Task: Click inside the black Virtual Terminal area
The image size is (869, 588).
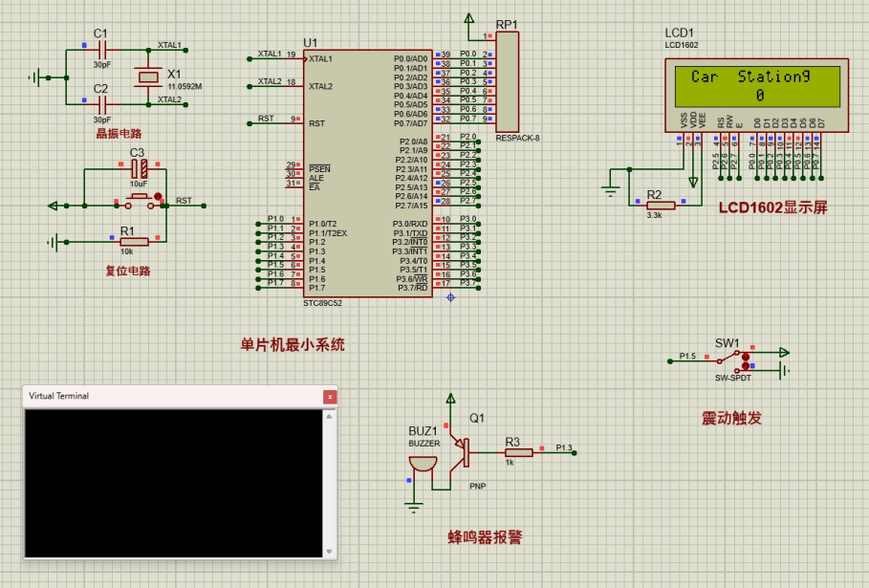Action: tap(180, 483)
